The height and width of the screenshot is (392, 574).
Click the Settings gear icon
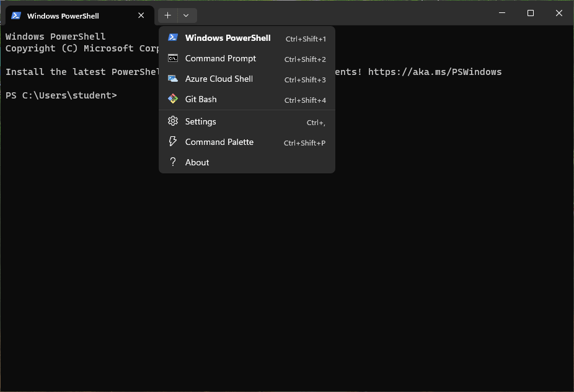tap(173, 121)
